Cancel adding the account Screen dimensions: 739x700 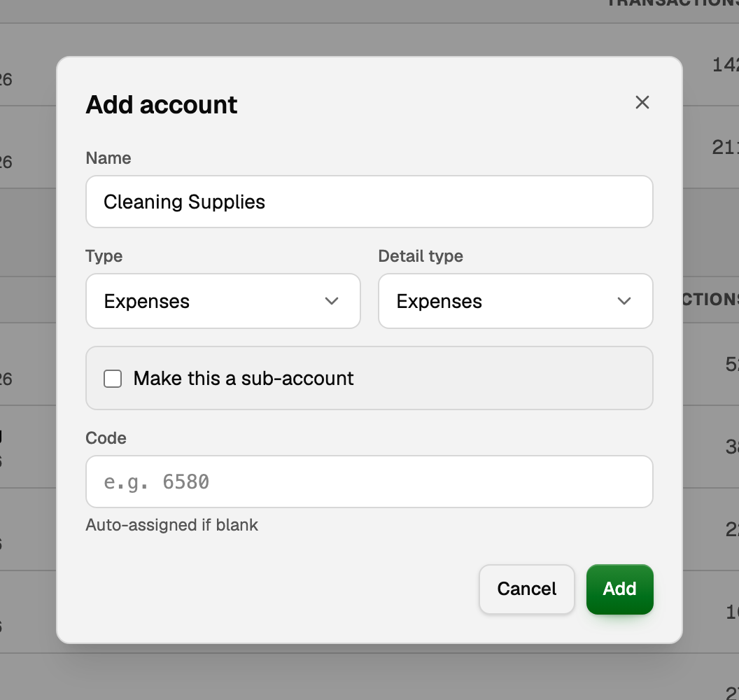[x=526, y=589]
